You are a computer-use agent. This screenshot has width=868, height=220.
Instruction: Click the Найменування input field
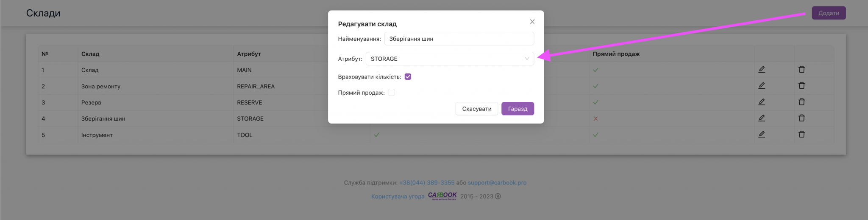point(459,39)
